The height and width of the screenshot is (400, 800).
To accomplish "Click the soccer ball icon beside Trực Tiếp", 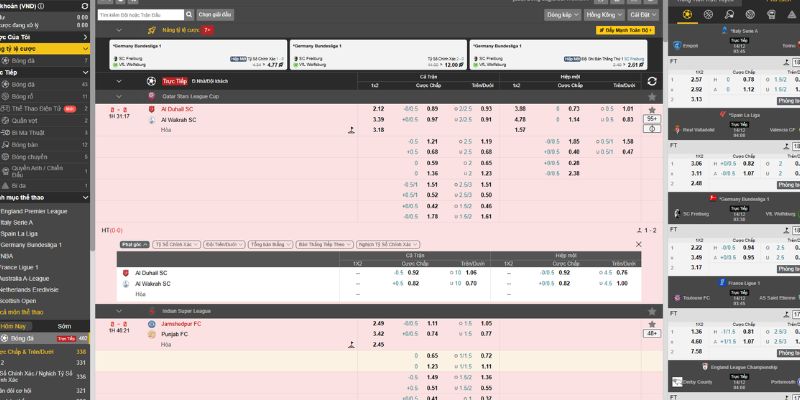I will pos(151,81).
